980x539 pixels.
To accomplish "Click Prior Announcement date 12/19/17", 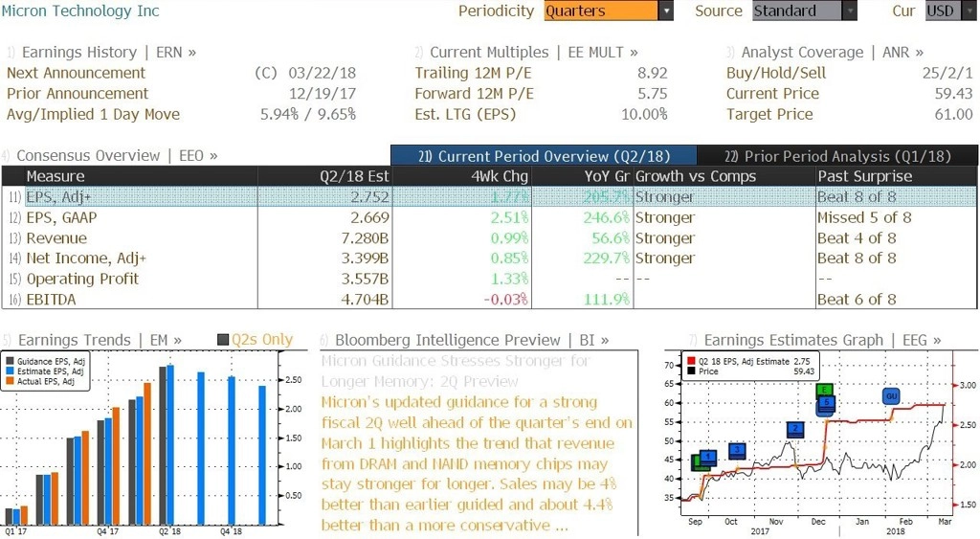I will coord(322,94).
